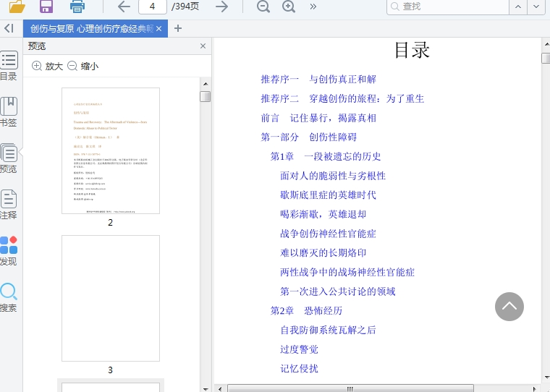
Task: Open the search options dropdown arrow
Action: [x=536, y=7]
